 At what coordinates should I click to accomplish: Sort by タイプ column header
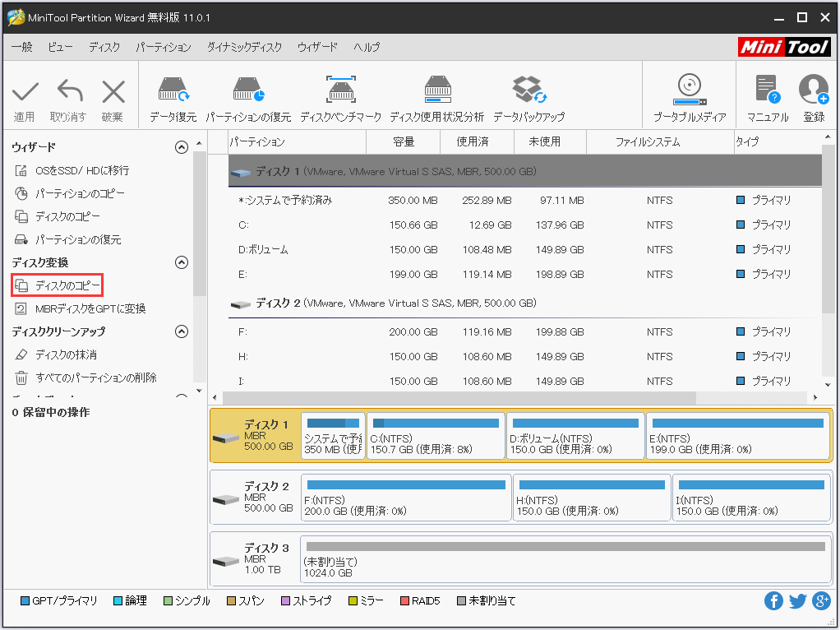coord(778,142)
